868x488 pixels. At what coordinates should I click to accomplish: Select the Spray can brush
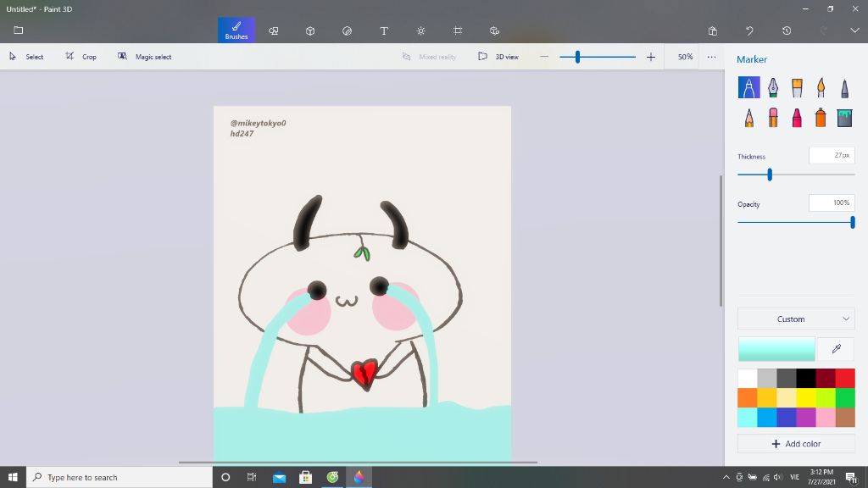click(x=821, y=117)
